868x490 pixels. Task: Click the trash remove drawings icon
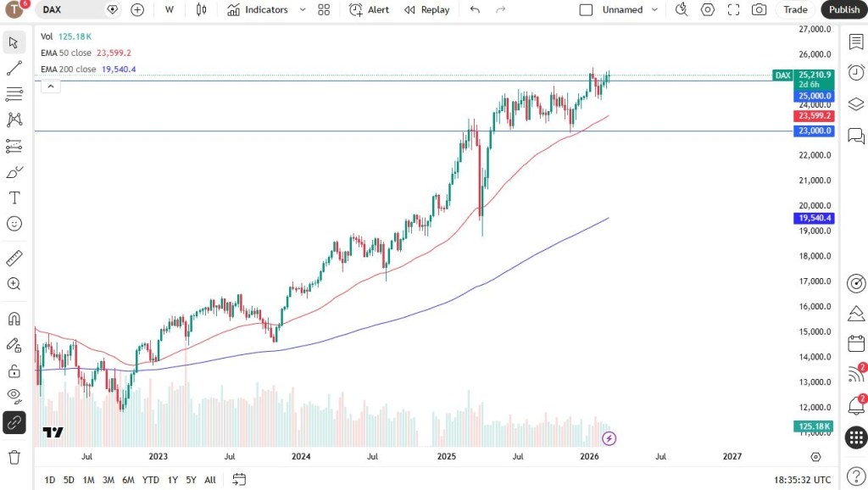click(x=14, y=457)
